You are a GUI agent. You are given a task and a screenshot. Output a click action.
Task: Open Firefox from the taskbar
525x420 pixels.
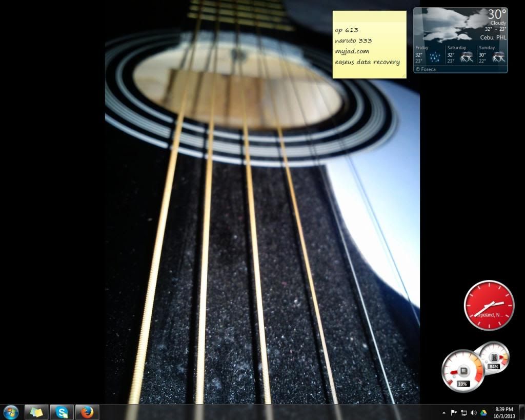click(x=87, y=412)
